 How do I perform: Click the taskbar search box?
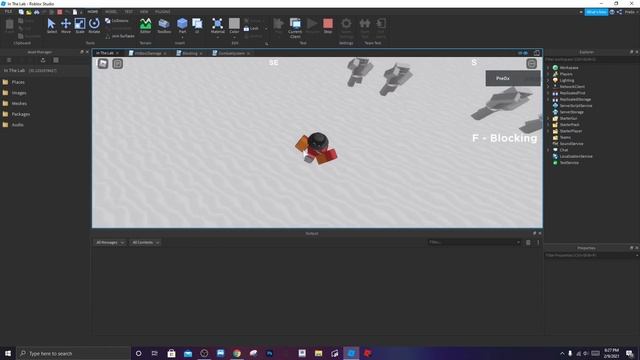[x=73, y=353]
